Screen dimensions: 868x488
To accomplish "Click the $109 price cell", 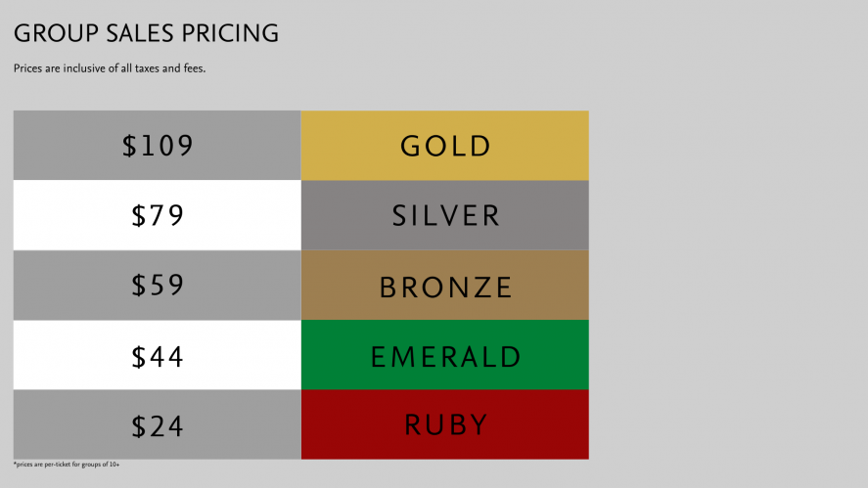I will tap(158, 146).
